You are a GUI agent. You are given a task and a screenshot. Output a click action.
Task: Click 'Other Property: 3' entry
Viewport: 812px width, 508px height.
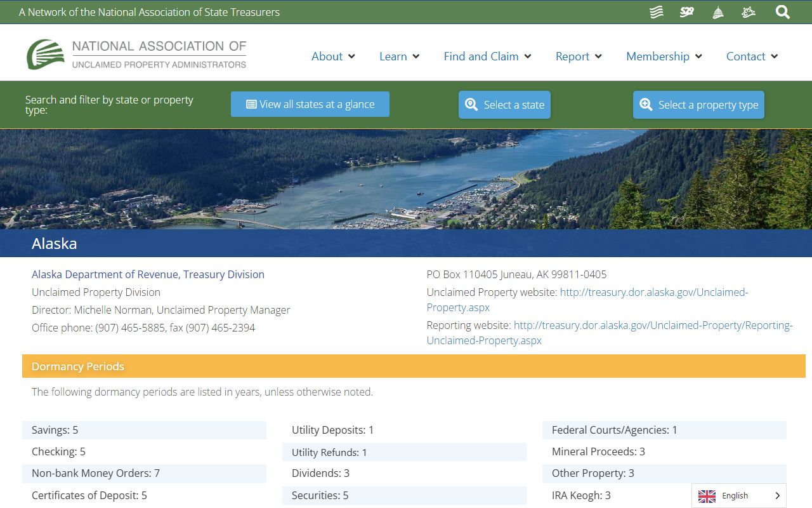[x=664, y=473]
